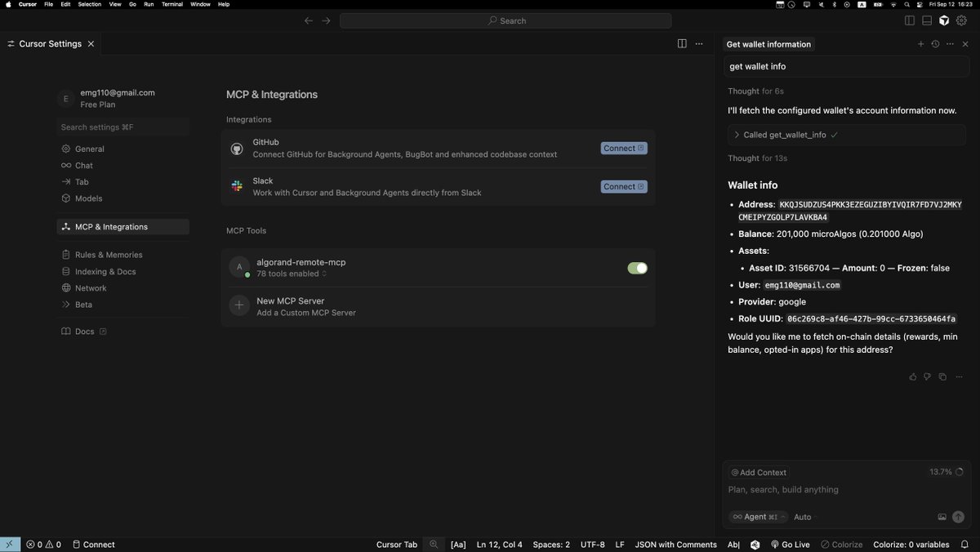Click Colorize: 0 variables status item
The height and width of the screenshot is (552, 980).
coord(911,544)
